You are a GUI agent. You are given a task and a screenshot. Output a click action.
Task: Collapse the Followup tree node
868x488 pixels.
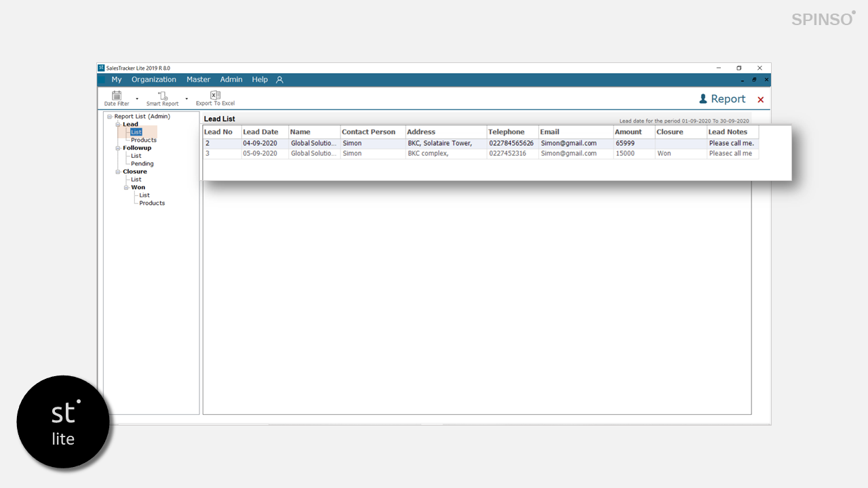click(x=117, y=148)
